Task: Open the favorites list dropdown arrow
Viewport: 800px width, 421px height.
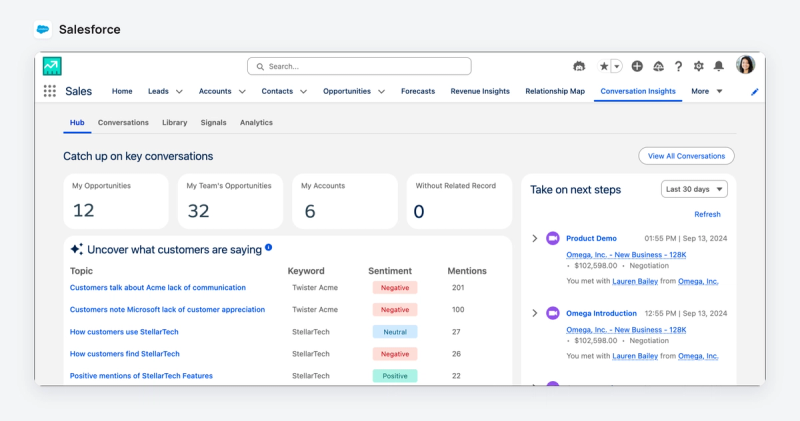Action: pos(616,66)
